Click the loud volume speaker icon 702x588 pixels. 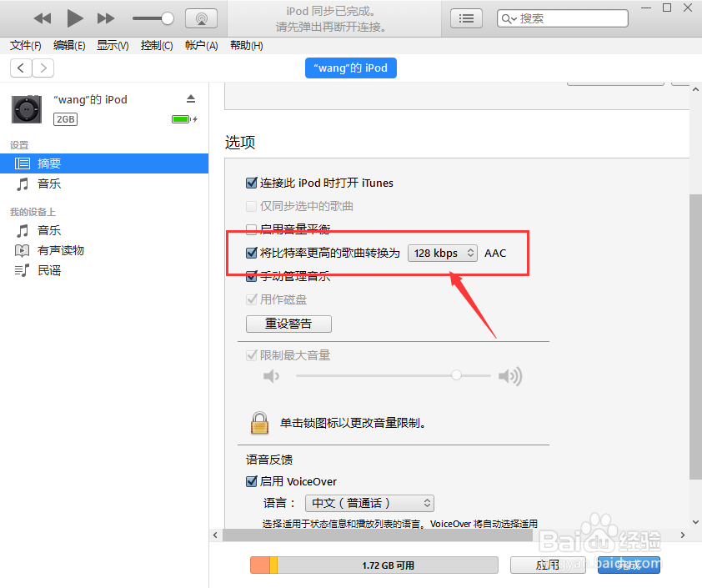click(510, 375)
